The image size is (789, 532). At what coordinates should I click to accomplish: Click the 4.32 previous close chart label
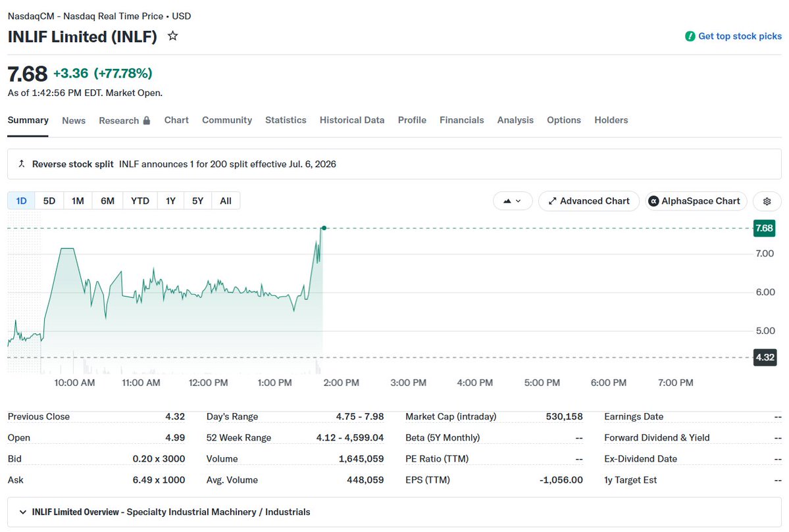point(765,358)
